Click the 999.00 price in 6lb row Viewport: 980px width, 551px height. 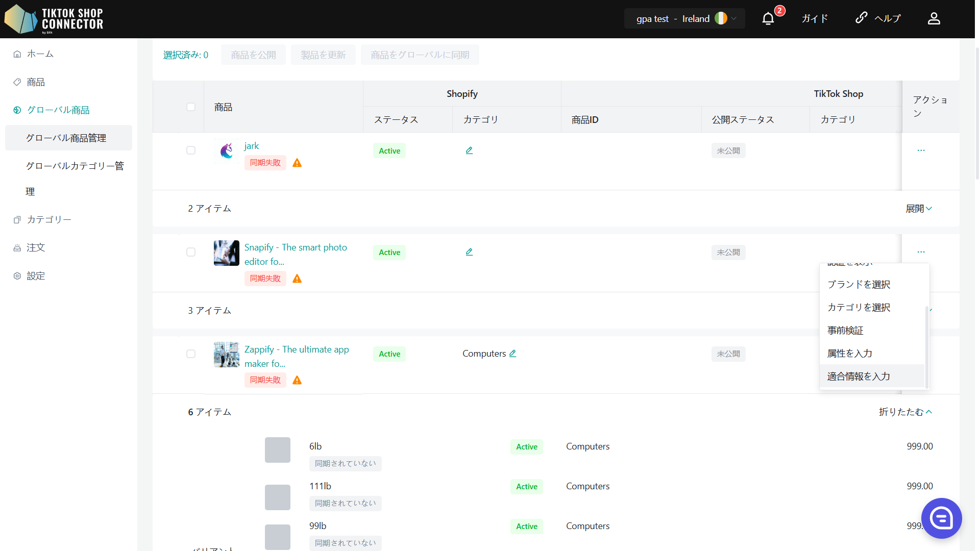pos(920,446)
